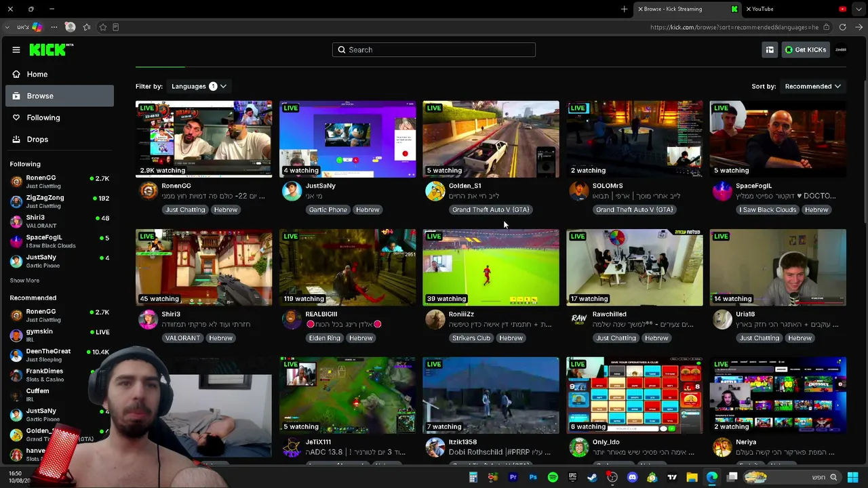868x488 pixels.
Task: Open File Explorer from the taskbar
Action: click(x=692, y=477)
